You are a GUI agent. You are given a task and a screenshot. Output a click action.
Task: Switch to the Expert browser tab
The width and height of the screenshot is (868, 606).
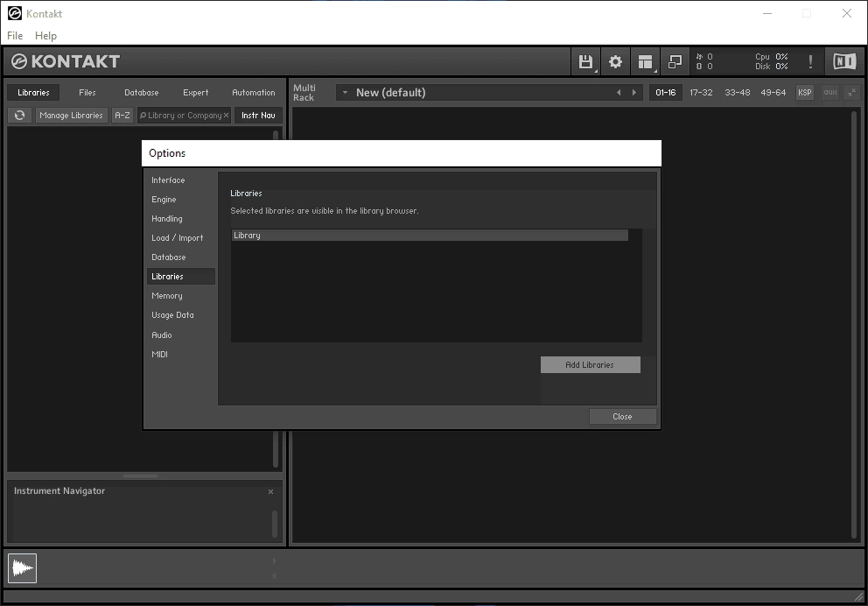195,93
